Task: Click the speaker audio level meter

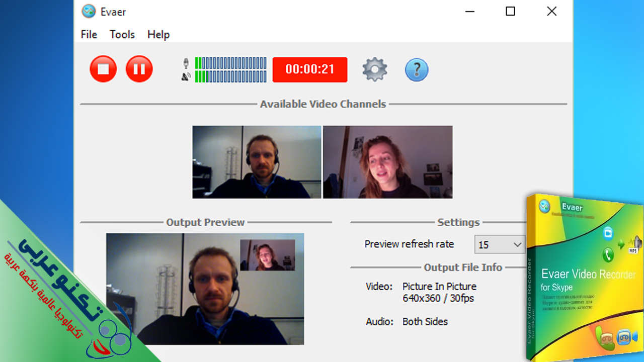Action: (x=231, y=76)
